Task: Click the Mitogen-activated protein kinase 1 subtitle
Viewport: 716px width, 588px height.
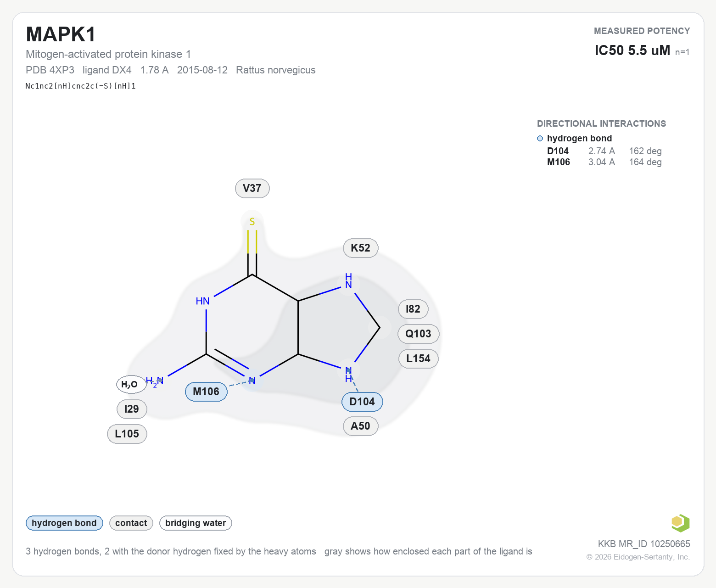Action: pyautogui.click(x=108, y=54)
